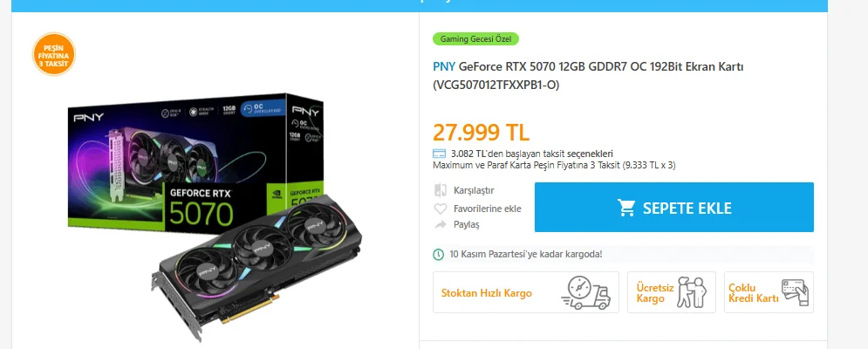This screenshot has height=349, width=868.
Task: Click the Karşılaştır text label
Action: tap(474, 190)
